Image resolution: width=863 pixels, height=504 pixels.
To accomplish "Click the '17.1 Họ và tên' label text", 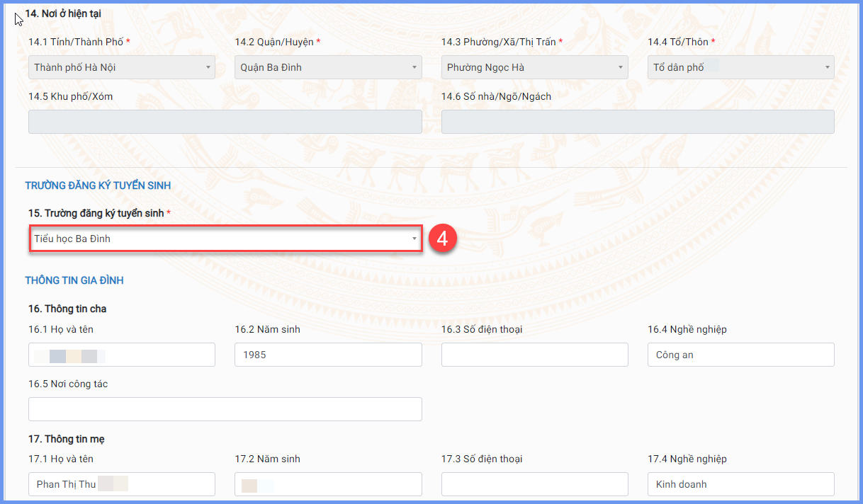I will [61, 459].
